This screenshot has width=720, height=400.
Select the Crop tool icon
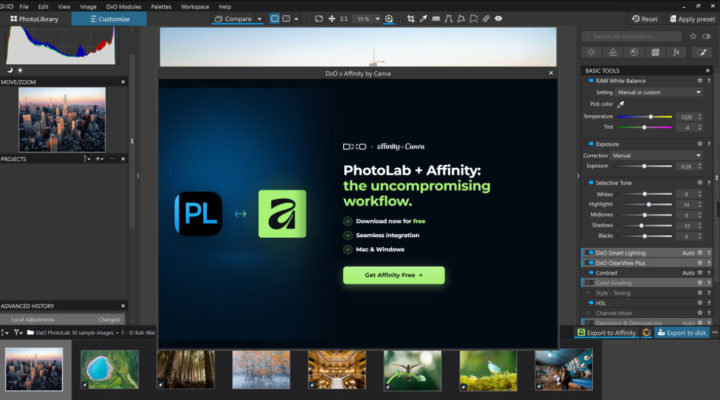411,19
